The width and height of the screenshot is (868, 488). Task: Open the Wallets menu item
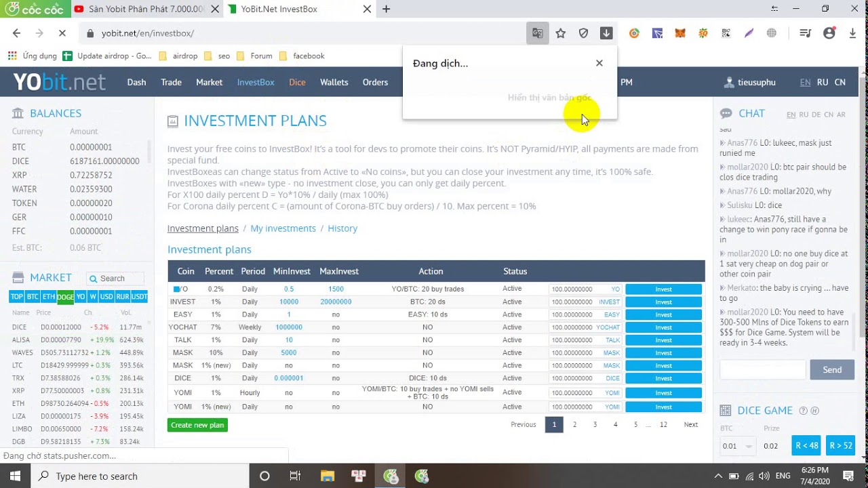(334, 82)
